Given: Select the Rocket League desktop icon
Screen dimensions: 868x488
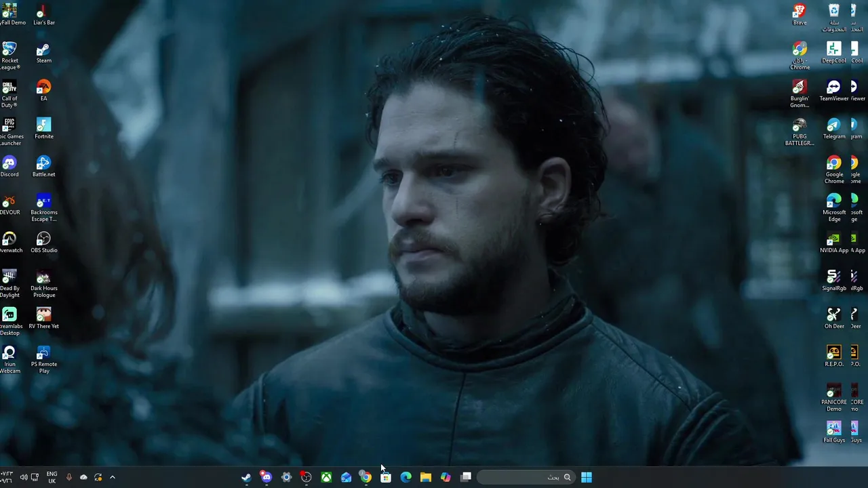Looking at the screenshot, I should (x=9, y=56).
